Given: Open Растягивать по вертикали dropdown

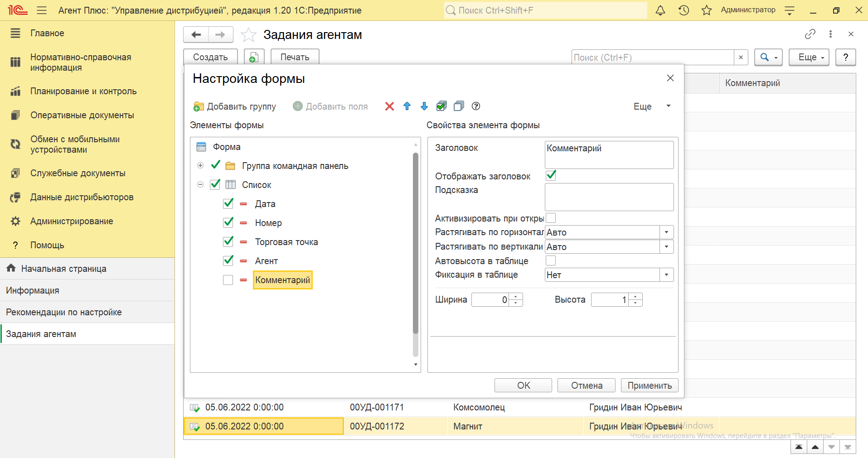Looking at the screenshot, I should [x=666, y=247].
